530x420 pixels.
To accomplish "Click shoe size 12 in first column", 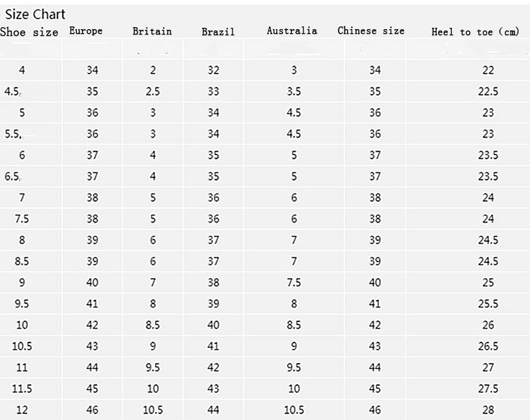I will pos(22,410).
